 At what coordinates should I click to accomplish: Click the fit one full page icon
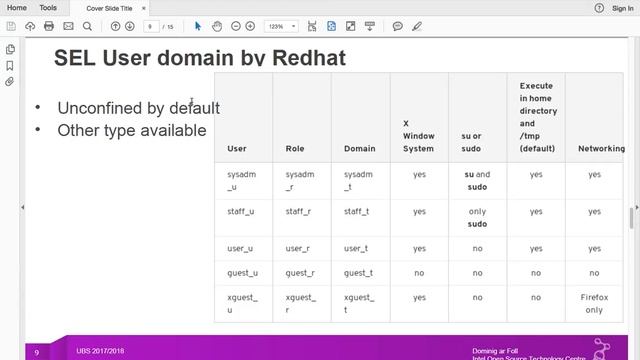[x=331, y=27]
